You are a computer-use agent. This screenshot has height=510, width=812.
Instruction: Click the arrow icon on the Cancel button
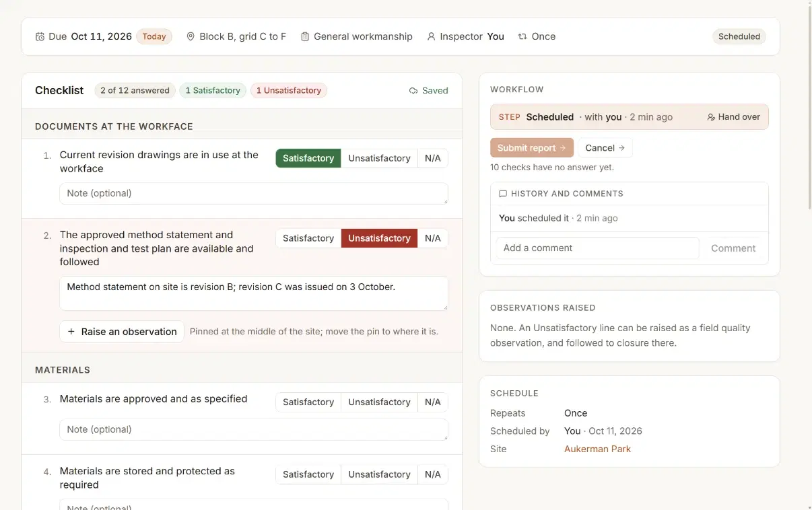coord(621,148)
